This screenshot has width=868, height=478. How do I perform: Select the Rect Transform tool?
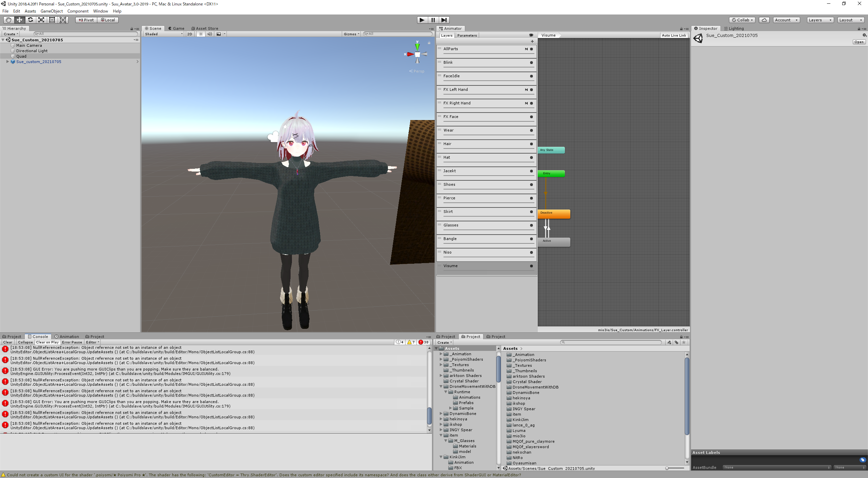52,20
